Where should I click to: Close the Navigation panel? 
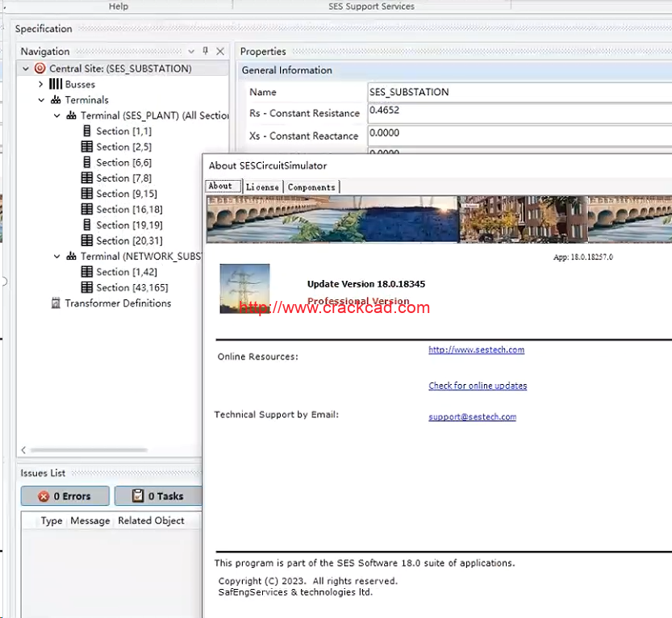(220, 52)
